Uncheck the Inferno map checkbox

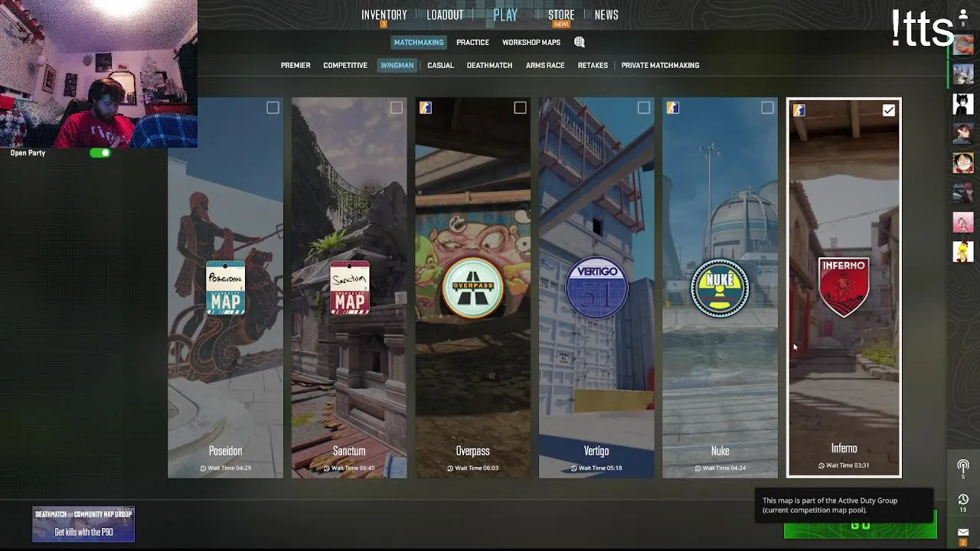click(888, 110)
